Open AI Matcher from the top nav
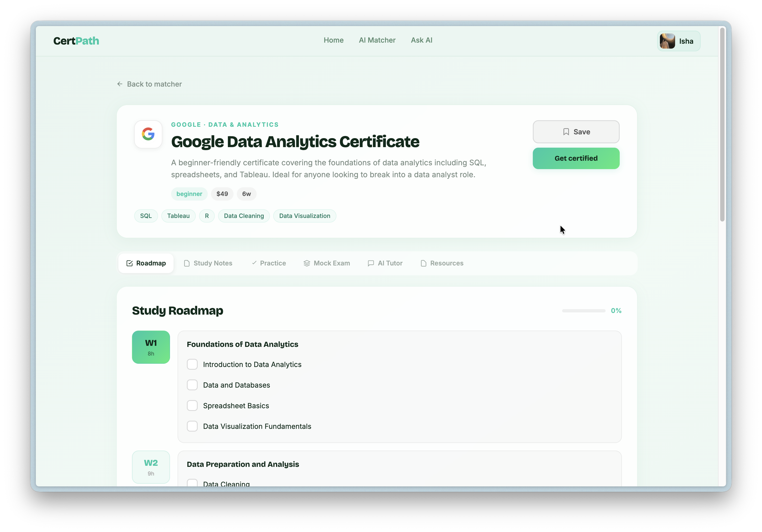 pos(377,40)
